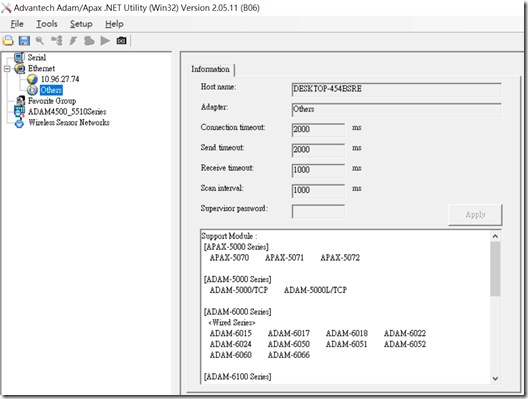
Task: Click the Connection timeout field
Action: point(318,130)
